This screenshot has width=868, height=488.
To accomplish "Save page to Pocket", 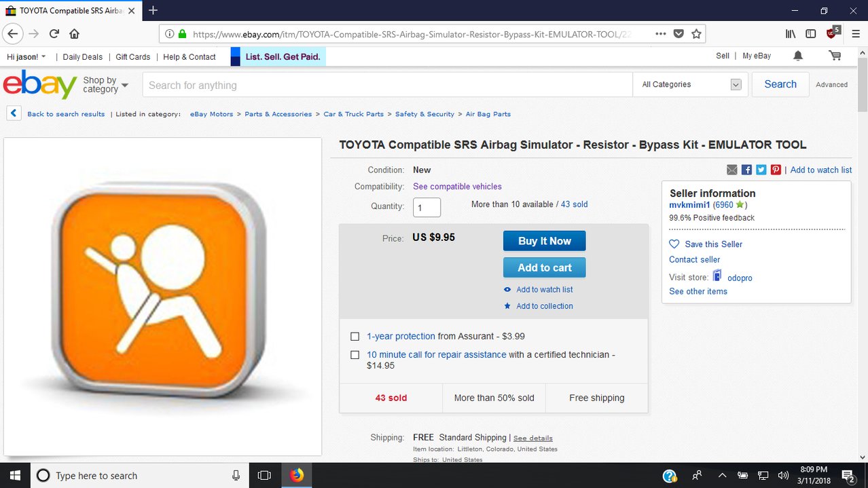I will pos(679,33).
